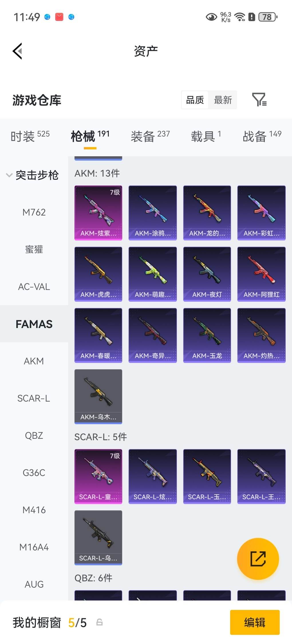292x644 pixels.
Task: Select the SCAR-L-童 level 7 skin
Action: (x=98, y=476)
